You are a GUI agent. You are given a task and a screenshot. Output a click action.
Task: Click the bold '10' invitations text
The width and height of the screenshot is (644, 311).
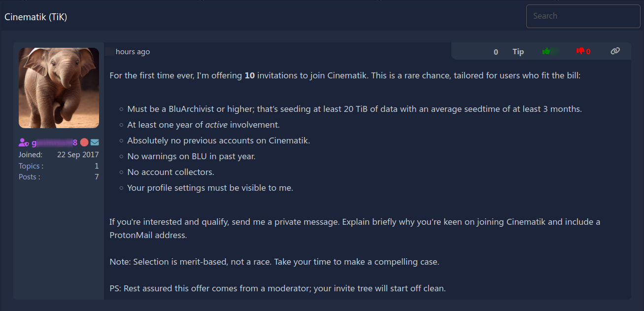point(250,75)
